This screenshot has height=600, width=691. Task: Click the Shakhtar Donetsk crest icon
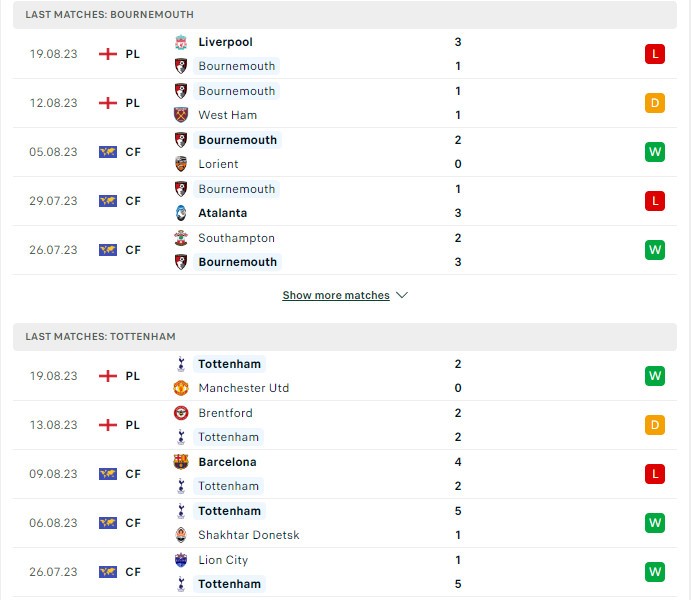(181, 535)
